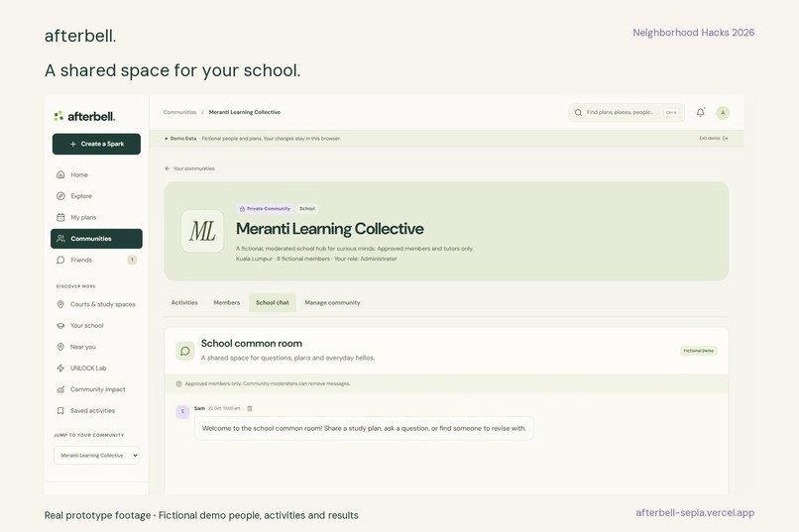The height and width of the screenshot is (532, 799).
Task: Click the Communities people icon
Action: coord(60,238)
